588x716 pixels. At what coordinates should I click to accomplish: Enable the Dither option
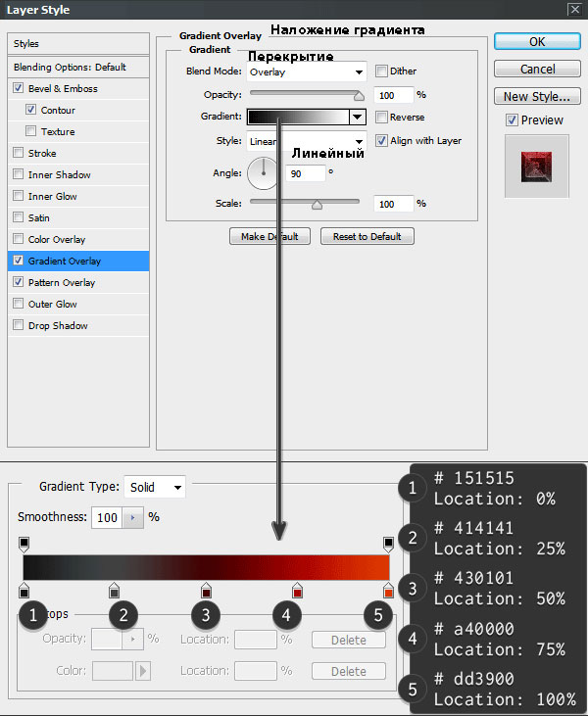click(x=381, y=71)
